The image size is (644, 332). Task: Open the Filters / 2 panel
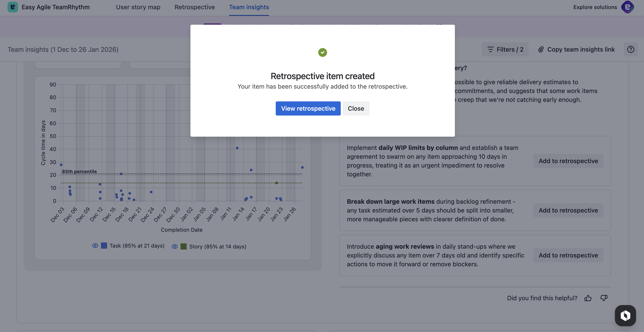tap(505, 50)
